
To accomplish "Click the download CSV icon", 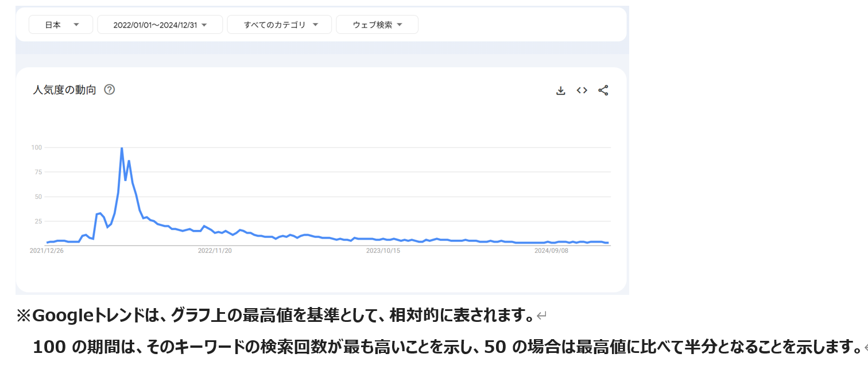I will click(561, 90).
